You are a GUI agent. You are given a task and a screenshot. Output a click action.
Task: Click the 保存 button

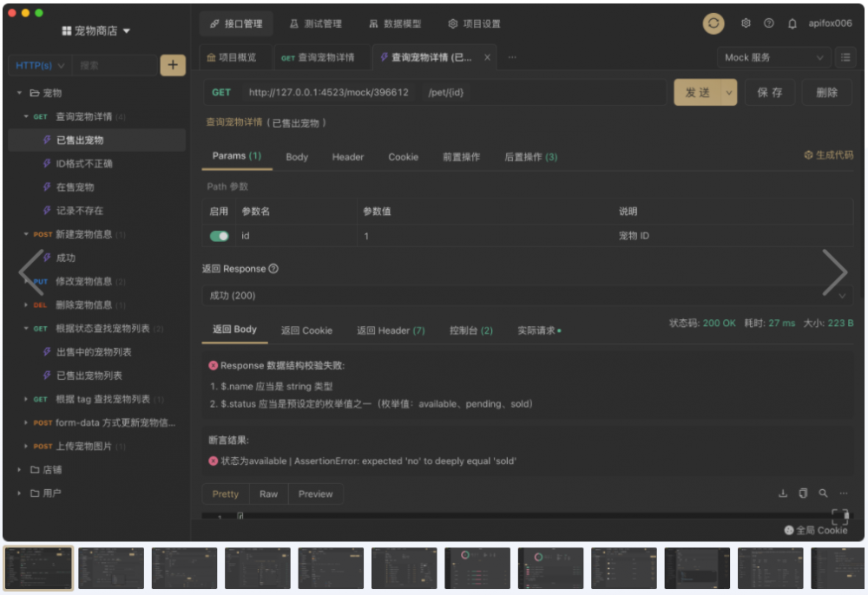tap(769, 92)
